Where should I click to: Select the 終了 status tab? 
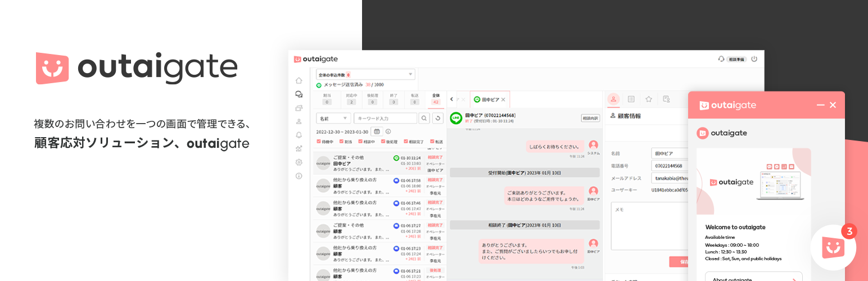point(394,98)
